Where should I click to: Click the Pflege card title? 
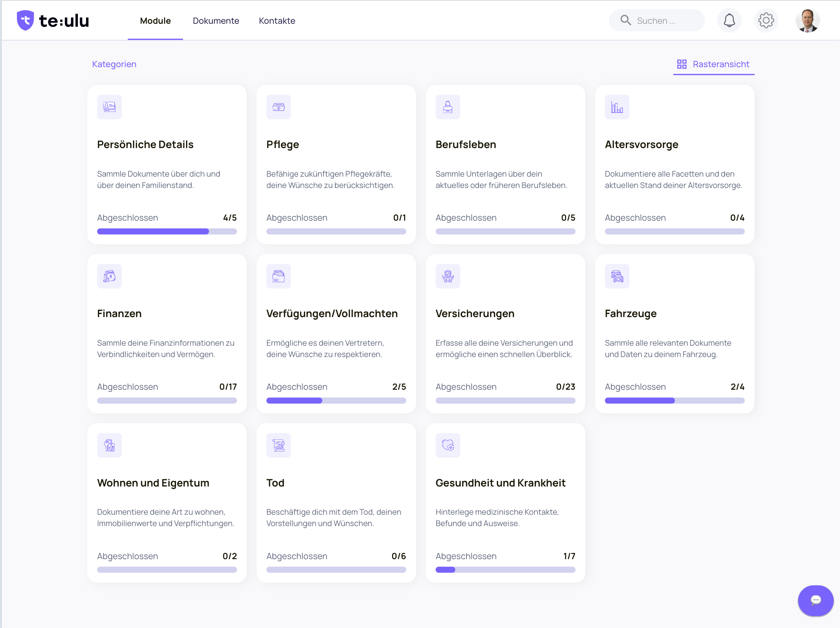(282, 145)
